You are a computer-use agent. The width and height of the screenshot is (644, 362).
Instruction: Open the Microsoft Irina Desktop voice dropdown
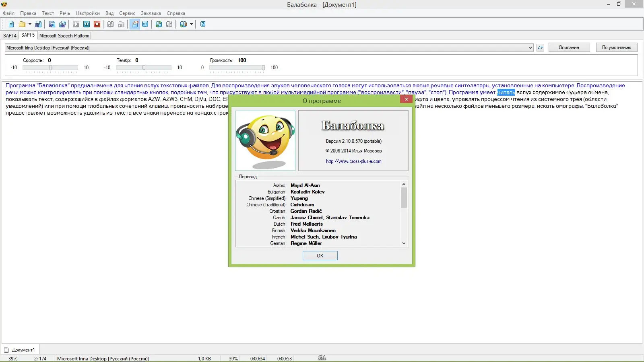(269, 48)
